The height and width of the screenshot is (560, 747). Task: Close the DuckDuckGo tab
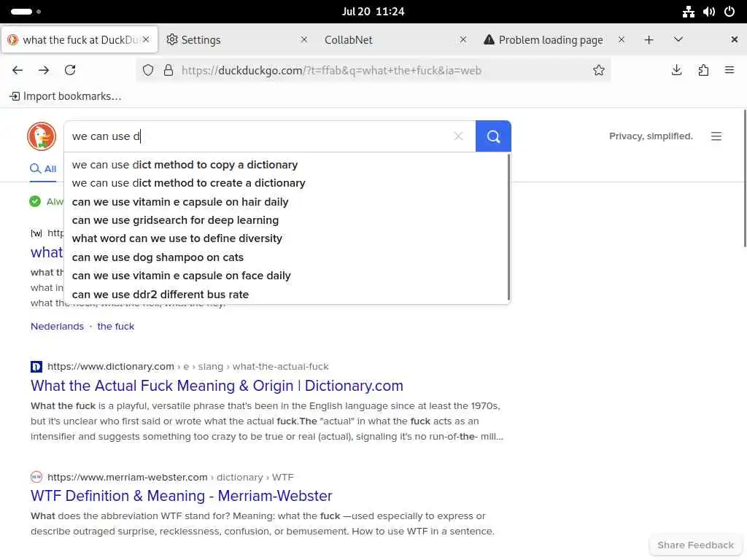(x=146, y=40)
